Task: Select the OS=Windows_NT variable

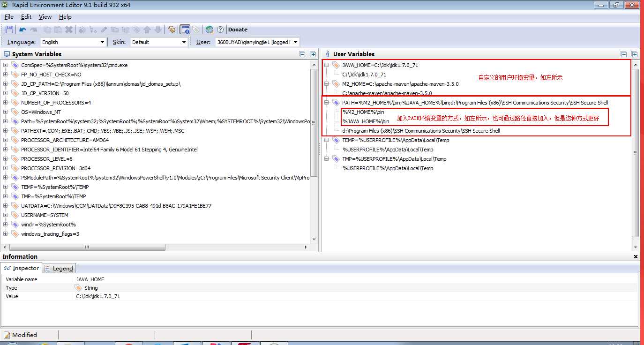Action: click(41, 112)
